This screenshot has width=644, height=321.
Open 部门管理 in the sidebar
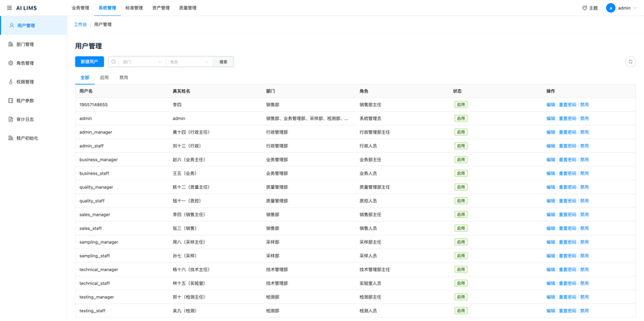click(x=25, y=44)
